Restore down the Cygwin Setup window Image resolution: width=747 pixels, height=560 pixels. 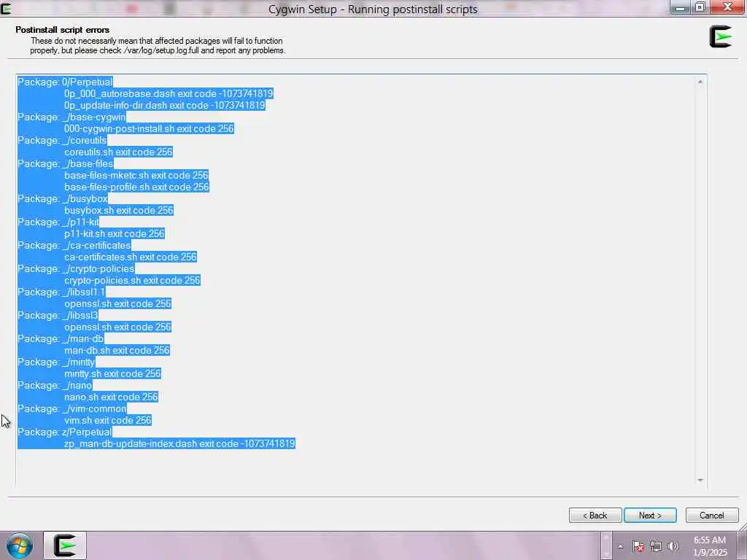point(700,7)
